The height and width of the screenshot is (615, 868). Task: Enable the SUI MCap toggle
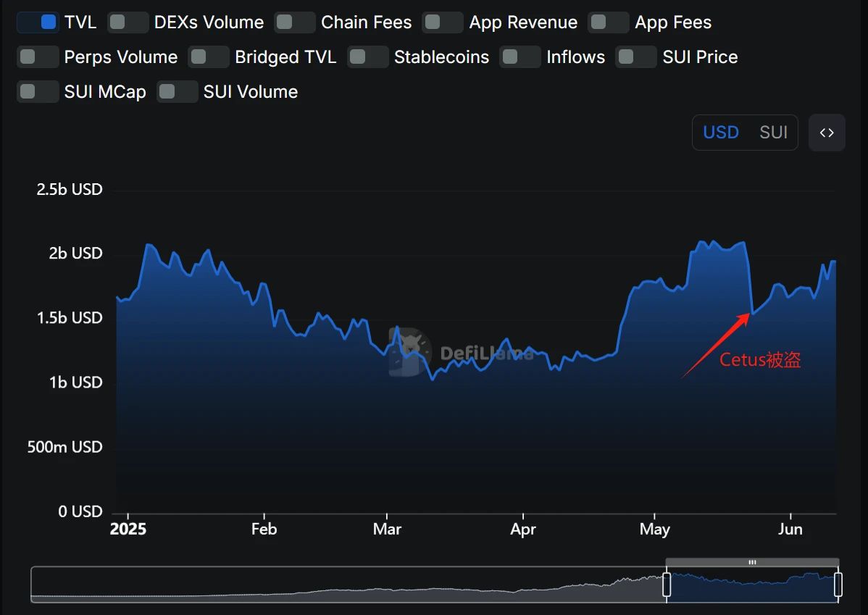click(38, 92)
